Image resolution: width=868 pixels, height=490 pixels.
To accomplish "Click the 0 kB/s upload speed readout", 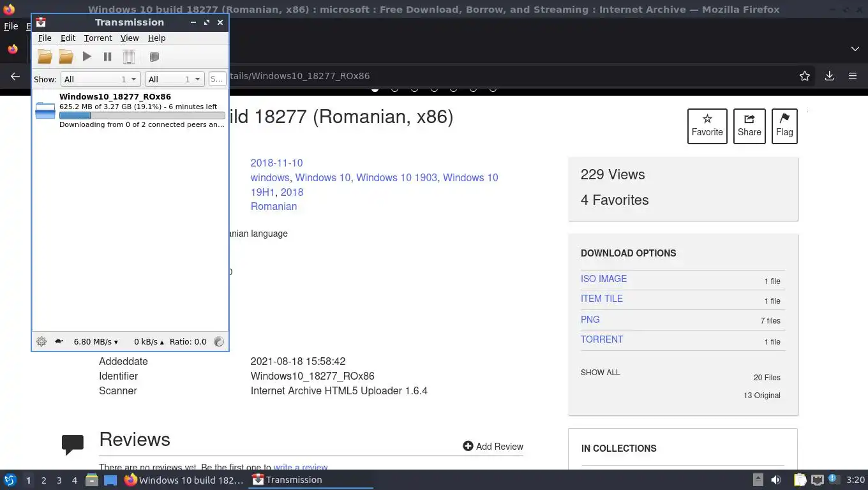I will pyautogui.click(x=149, y=341).
